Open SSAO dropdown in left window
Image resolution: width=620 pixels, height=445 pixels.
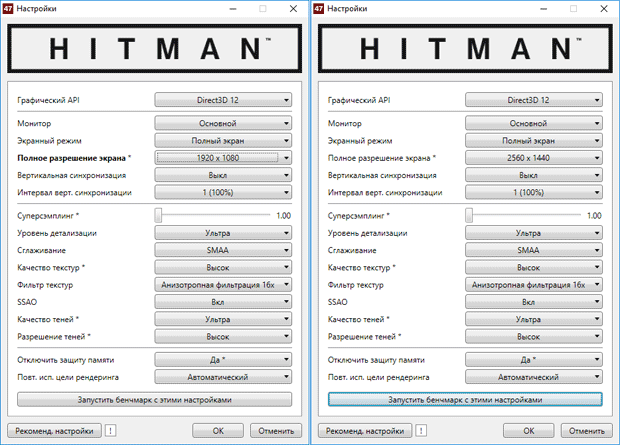(x=223, y=302)
